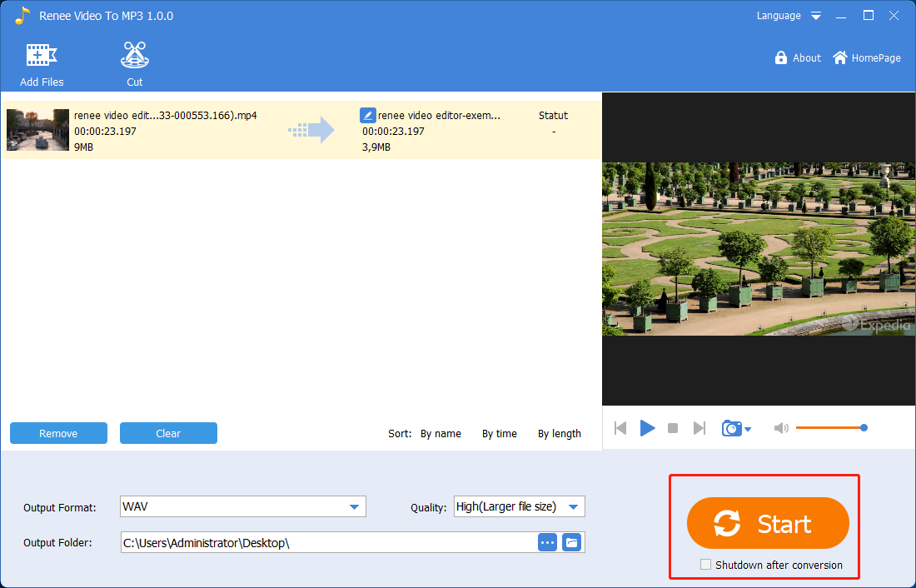Click the Add Files icon
916x588 pixels.
[42, 56]
